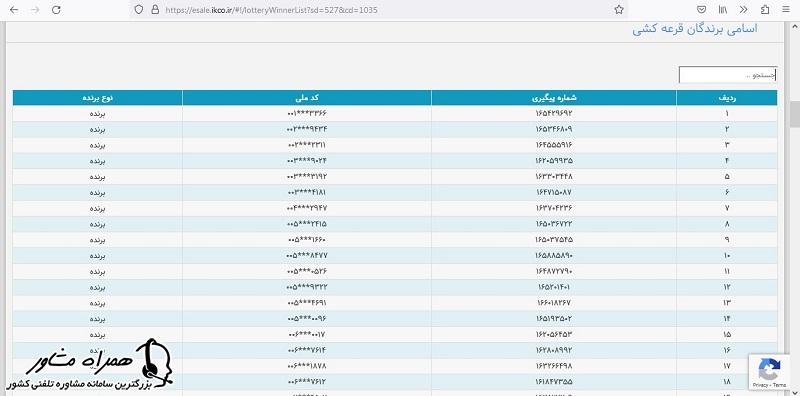Select national code ۰۰۵***۱۶۶۰
800x396 pixels.
click(x=307, y=240)
